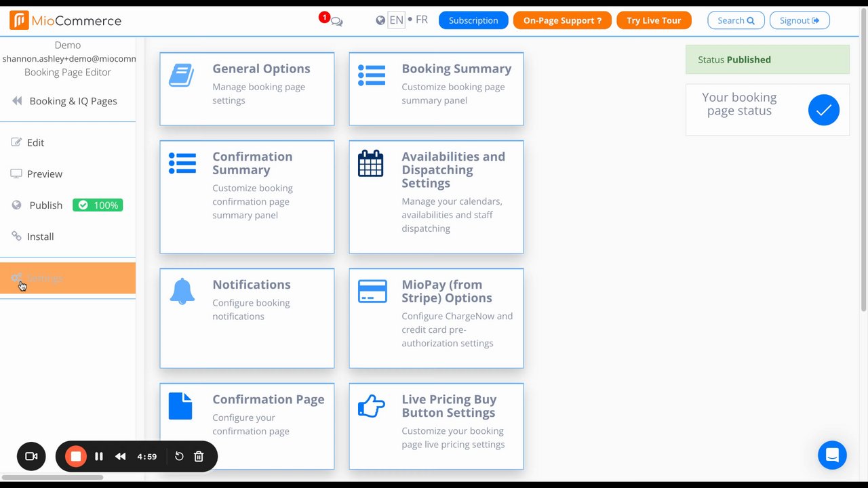Click the Search button

[736, 20]
